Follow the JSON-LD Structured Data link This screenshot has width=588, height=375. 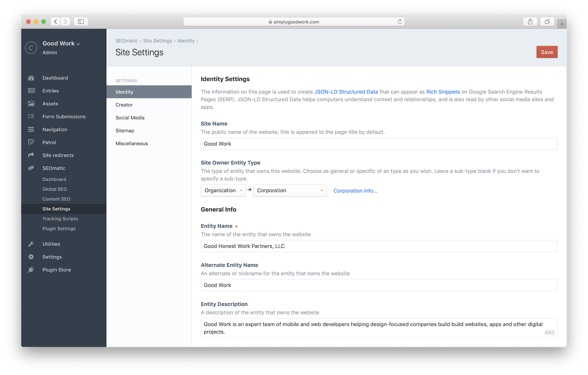pos(346,92)
